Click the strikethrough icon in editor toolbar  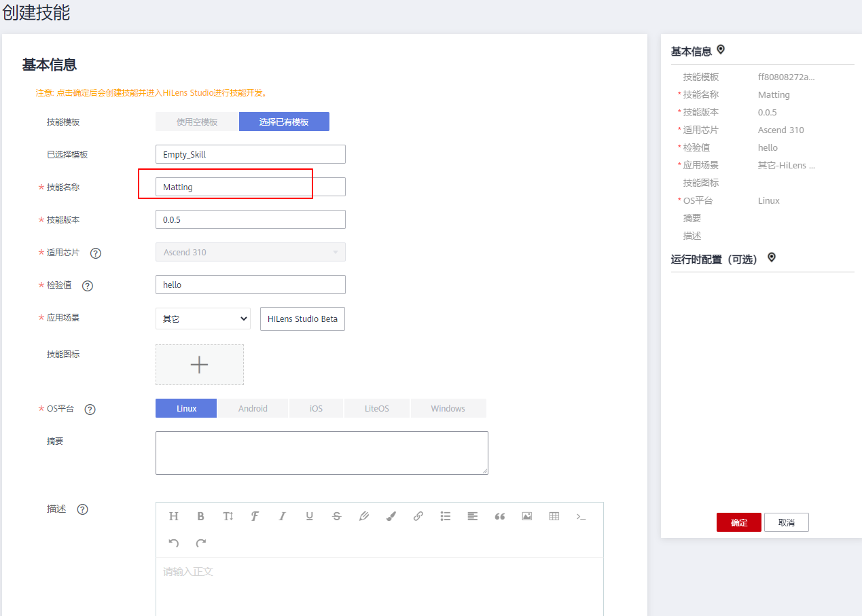pyautogui.click(x=337, y=516)
